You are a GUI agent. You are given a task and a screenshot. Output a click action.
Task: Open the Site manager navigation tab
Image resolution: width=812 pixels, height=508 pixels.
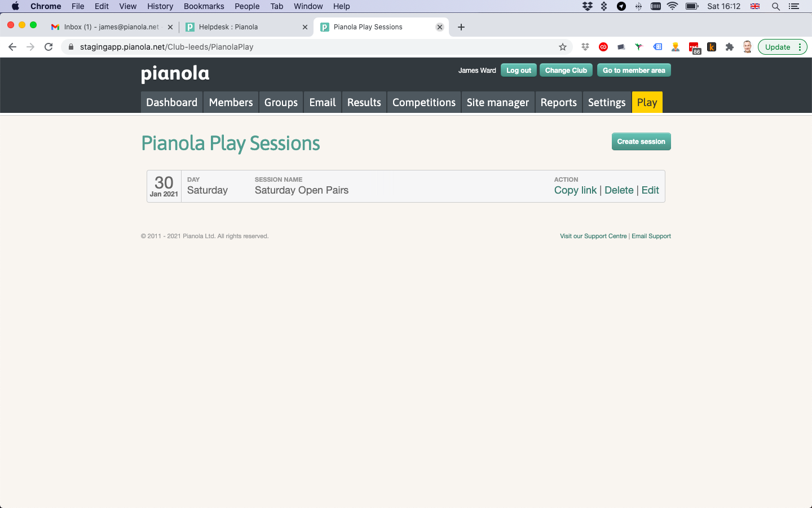(498, 102)
